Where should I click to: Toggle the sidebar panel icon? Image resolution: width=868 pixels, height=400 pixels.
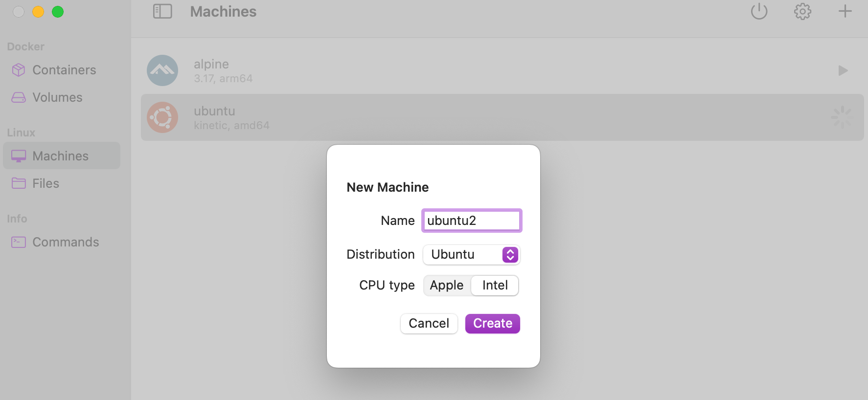pyautogui.click(x=162, y=11)
